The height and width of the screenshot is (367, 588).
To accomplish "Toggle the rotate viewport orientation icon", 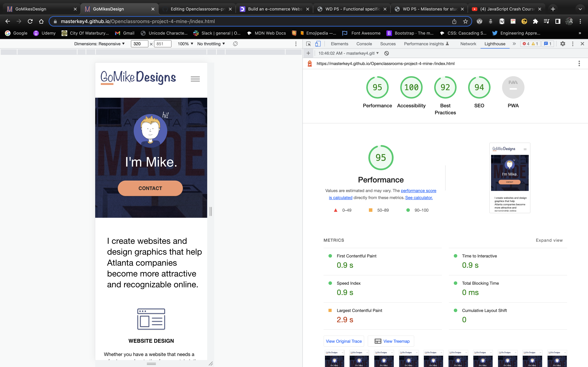I will (x=235, y=44).
